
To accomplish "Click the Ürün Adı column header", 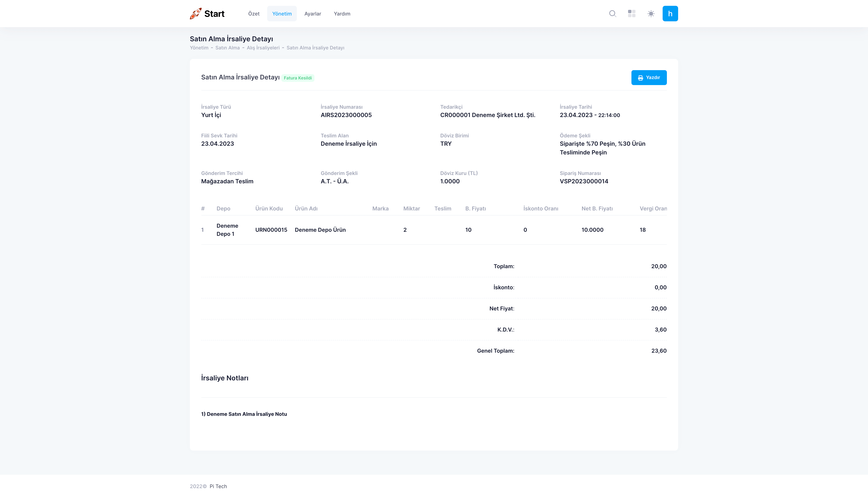I will [x=306, y=209].
